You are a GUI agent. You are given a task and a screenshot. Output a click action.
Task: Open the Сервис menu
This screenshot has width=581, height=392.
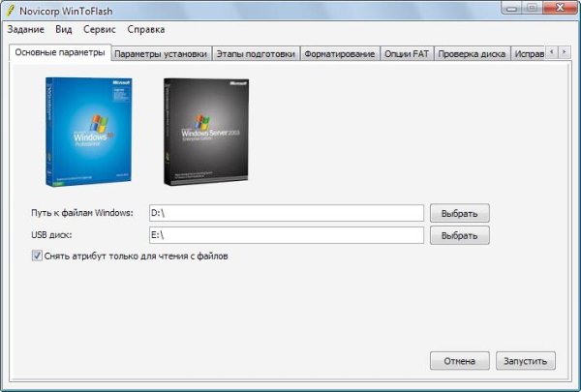[100, 30]
